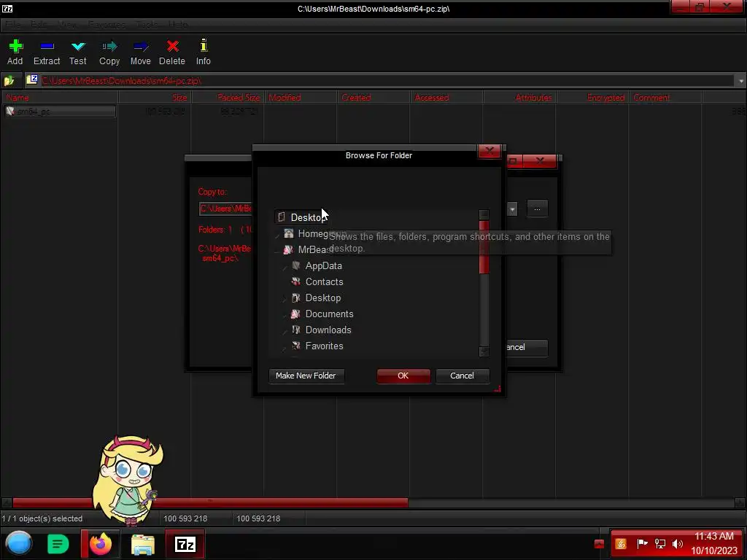This screenshot has height=560, width=747.
Task: Open the Tools menu
Action: [147, 25]
